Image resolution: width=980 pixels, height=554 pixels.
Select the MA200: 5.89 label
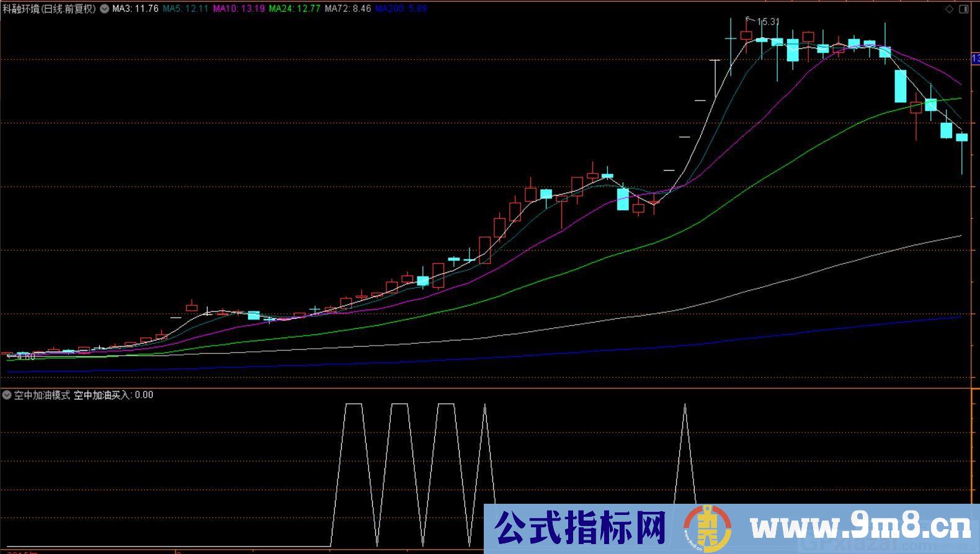pos(401,9)
